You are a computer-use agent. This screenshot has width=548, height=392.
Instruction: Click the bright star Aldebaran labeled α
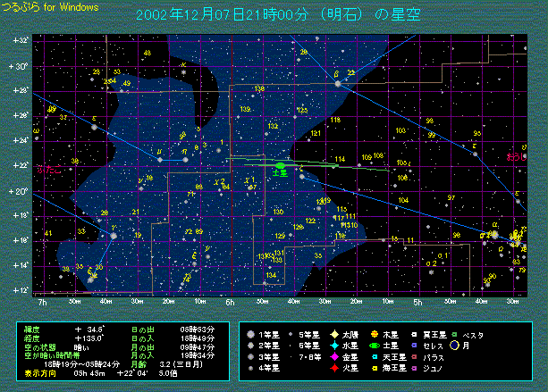pos(493,235)
